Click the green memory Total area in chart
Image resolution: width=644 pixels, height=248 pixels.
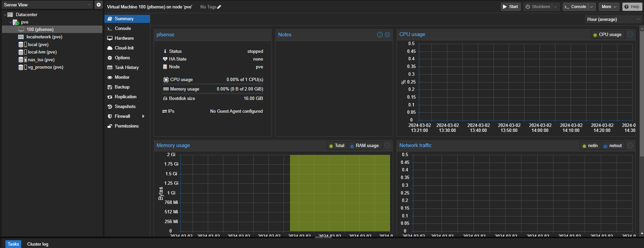click(x=340, y=193)
